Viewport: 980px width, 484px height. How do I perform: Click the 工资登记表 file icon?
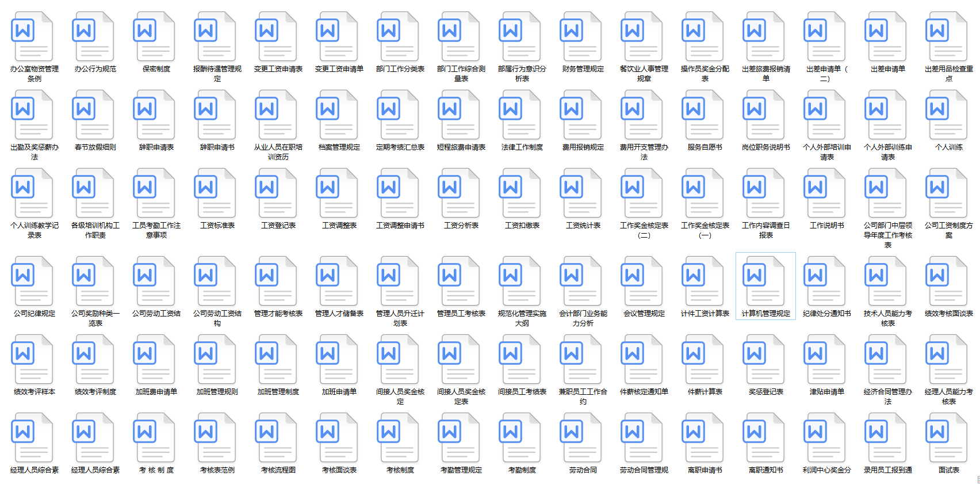coord(276,193)
